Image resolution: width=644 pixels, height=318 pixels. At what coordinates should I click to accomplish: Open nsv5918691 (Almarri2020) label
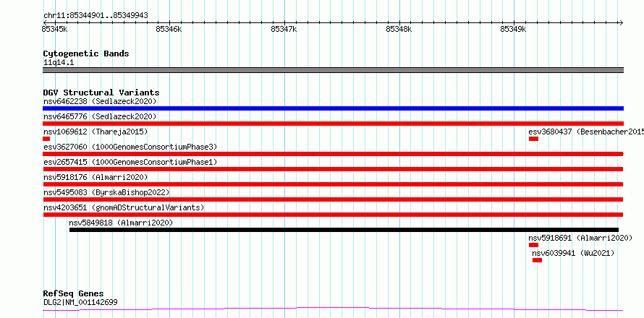(x=580, y=238)
